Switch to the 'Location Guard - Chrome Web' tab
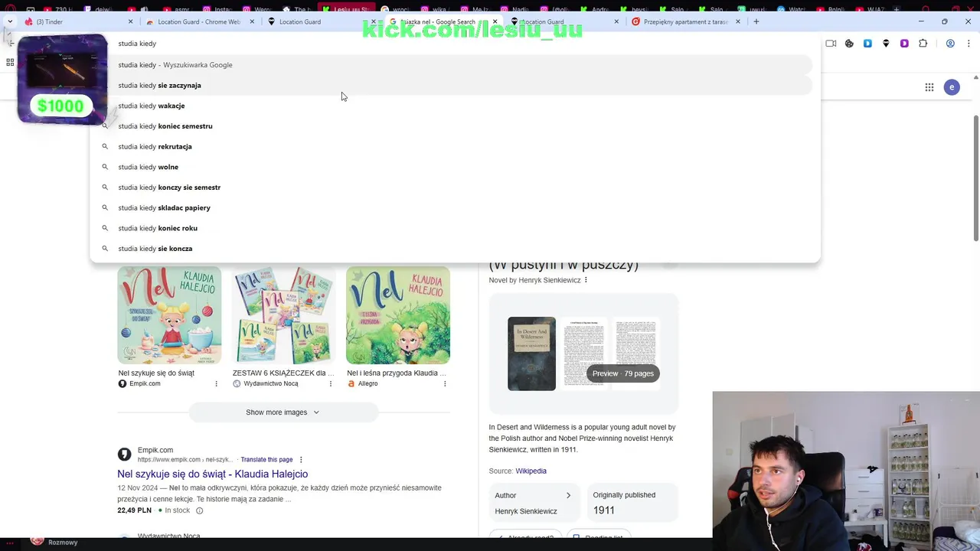The width and height of the screenshot is (980, 551). (x=199, y=21)
